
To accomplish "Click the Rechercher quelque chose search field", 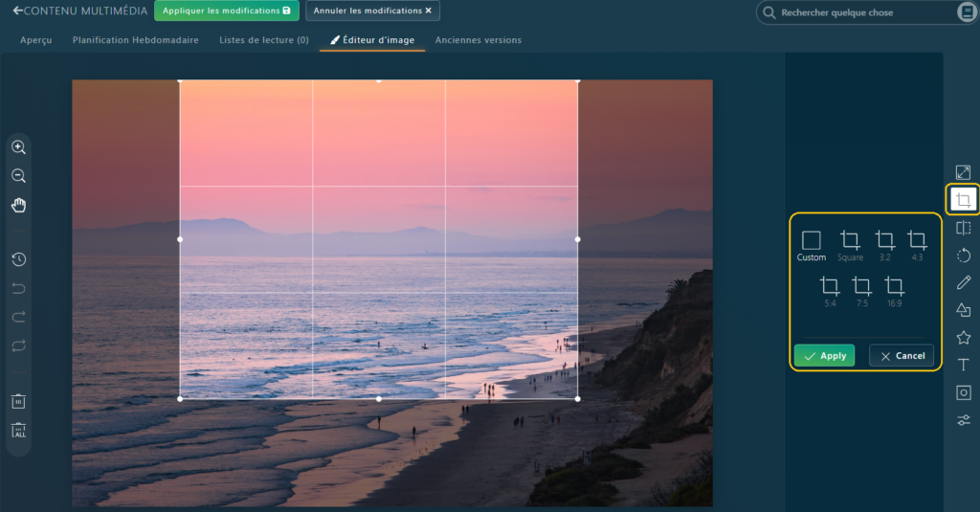I will pyautogui.click(x=861, y=12).
